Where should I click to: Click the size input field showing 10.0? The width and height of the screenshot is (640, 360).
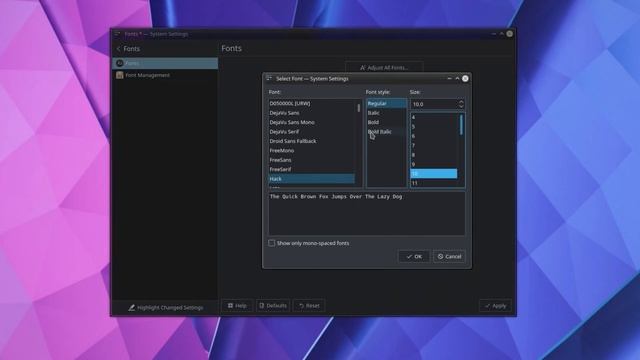(x=433, y=104)
